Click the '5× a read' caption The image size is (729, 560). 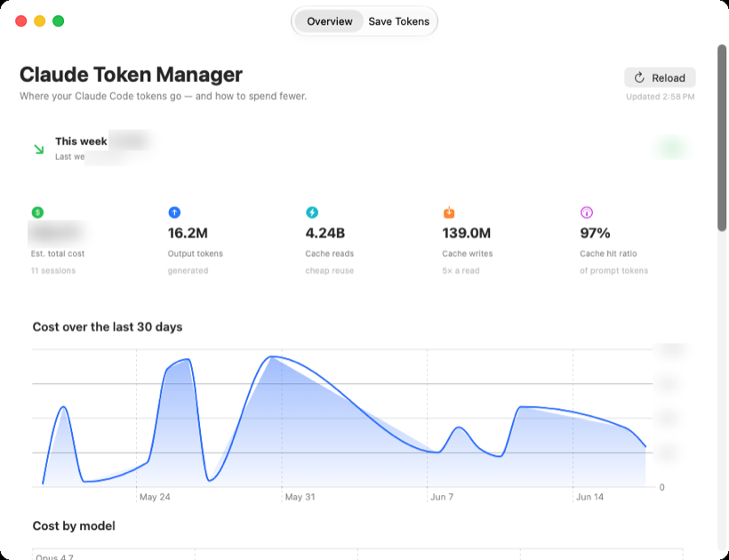tap(461, 270)
